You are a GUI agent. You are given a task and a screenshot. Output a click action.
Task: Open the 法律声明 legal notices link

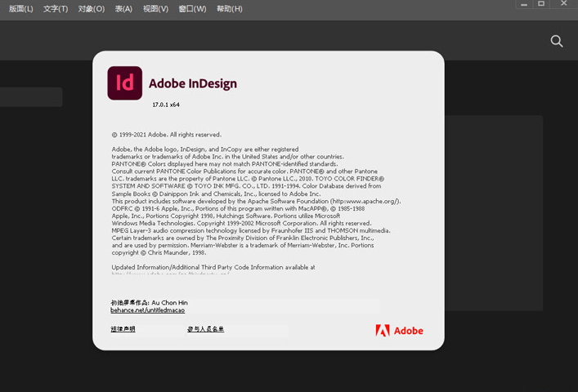pyautogui.click(x=123, y=328)
